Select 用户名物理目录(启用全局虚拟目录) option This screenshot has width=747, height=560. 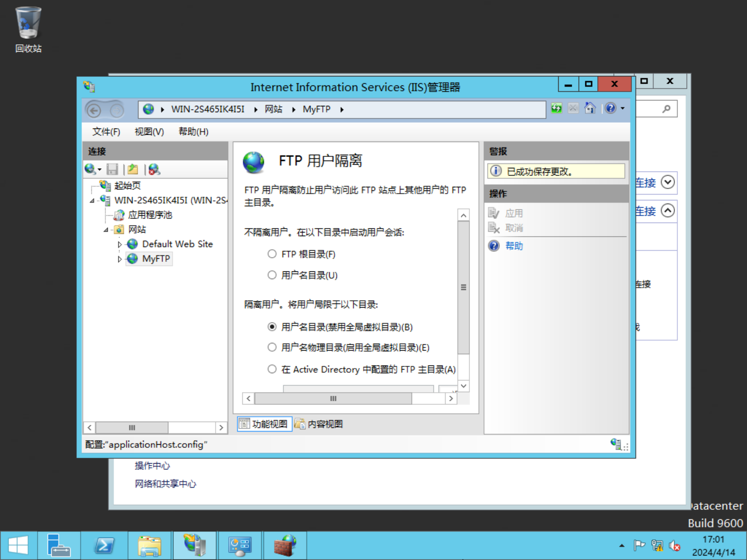[272, 347]
